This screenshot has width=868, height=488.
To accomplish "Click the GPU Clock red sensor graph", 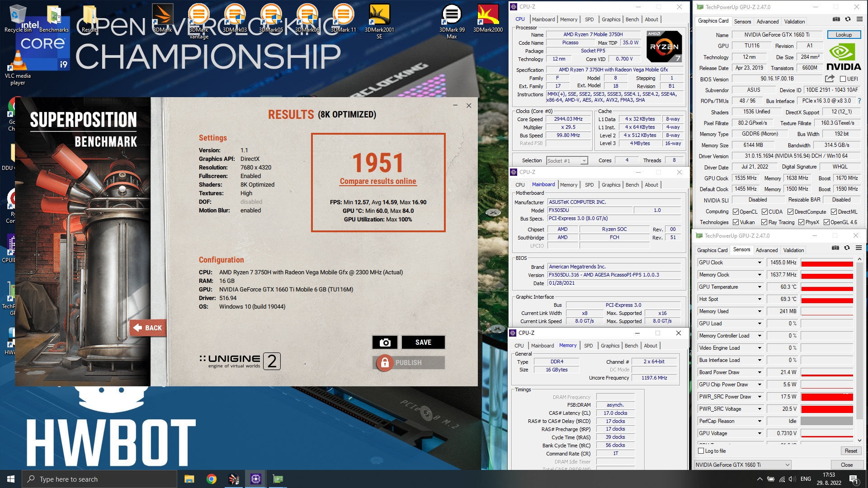I will pos(827,263).
